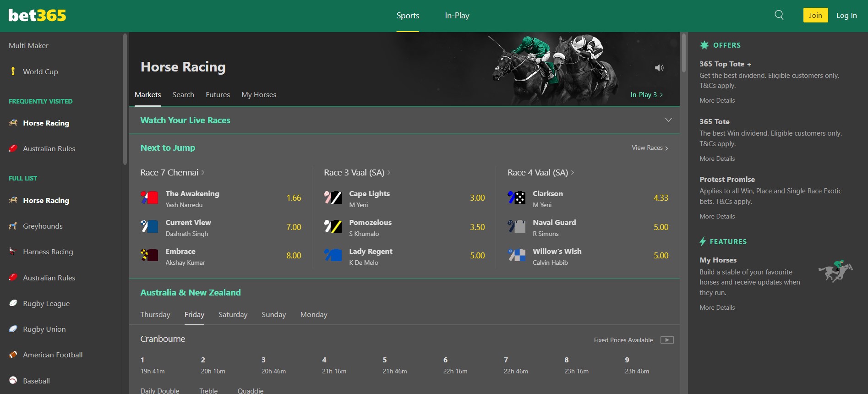Image resolution: width=868 pixels, height=394 pixels.
Task: Open the View Races link
Action: [x=650, y=148]
